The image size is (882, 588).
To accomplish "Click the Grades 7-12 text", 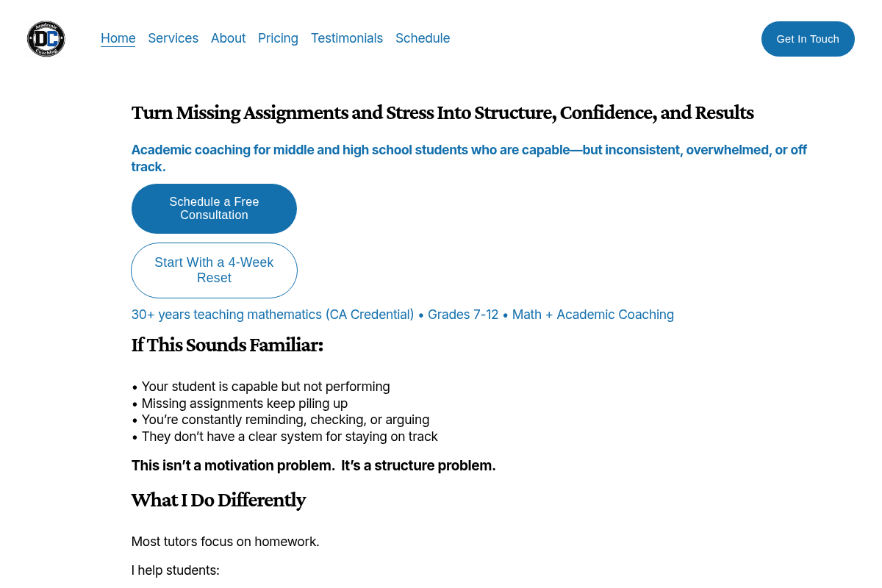I will point(463,315).
